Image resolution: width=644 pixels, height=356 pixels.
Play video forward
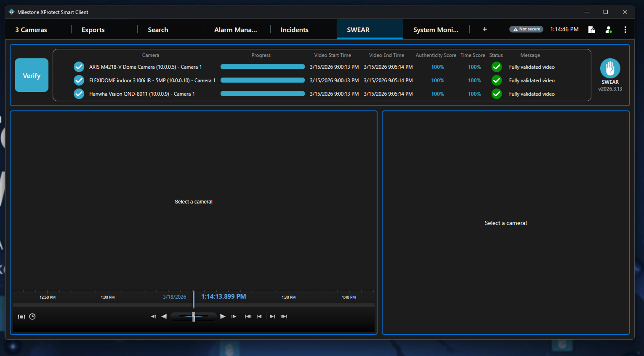click(x=223, y=316)
